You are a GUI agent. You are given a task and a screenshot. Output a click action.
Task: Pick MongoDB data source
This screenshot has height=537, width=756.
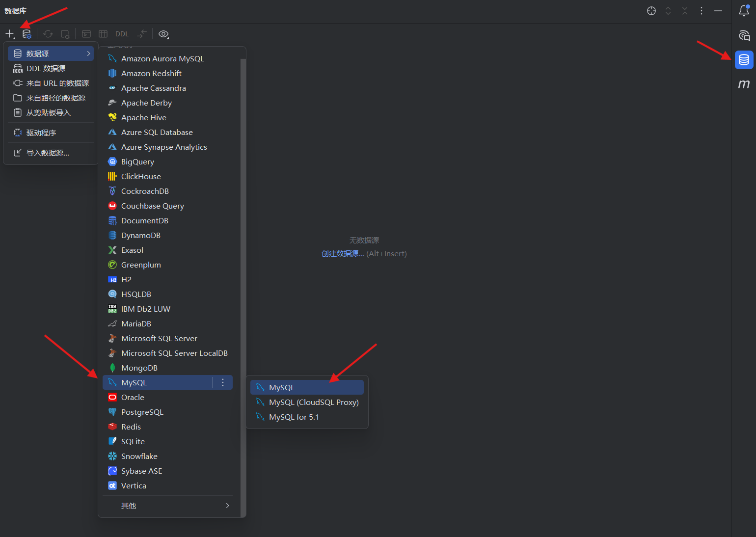pyautogui.click(x=167, y=368)
